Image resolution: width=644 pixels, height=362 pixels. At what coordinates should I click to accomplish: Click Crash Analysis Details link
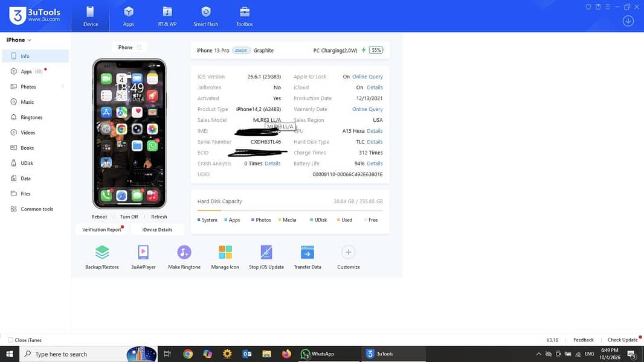point(272,163)
